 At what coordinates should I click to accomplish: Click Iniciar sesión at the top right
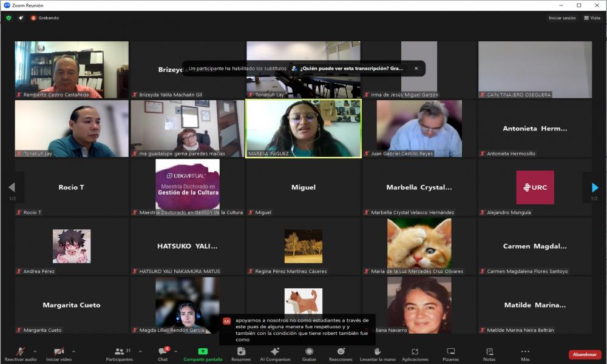tap(561, 18)
